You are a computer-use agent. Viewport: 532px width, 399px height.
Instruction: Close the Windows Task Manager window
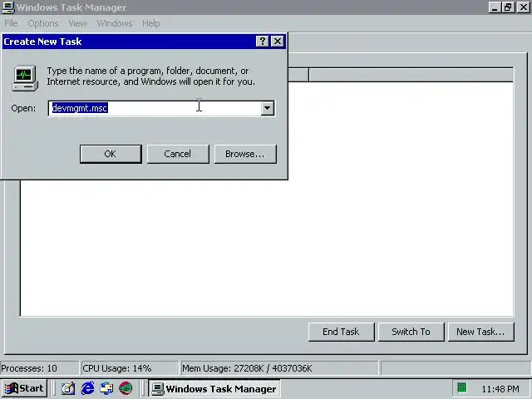click(524, 7)
